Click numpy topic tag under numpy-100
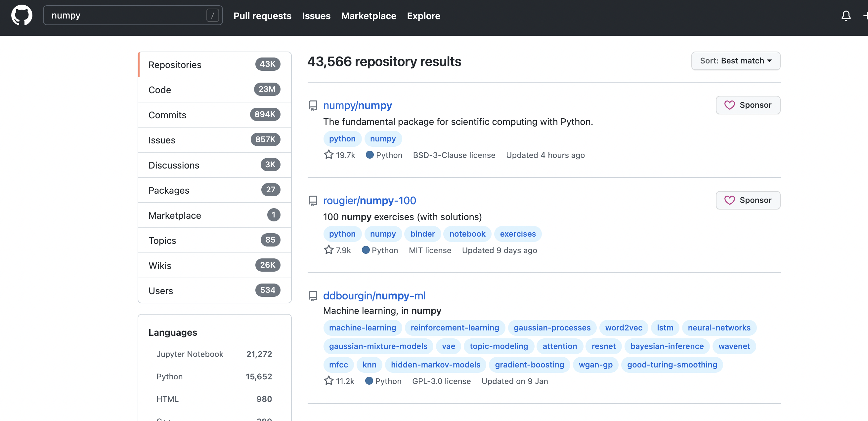Viewport: 868px width, 421px height. coord(383,234)
